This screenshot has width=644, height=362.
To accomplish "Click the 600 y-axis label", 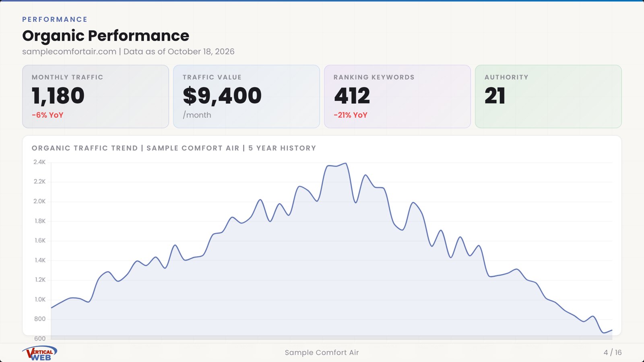I will (x=40, y=339).
